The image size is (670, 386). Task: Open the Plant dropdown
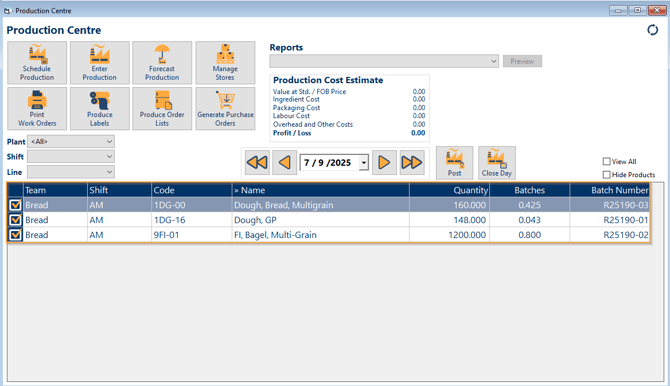[71, 141]
